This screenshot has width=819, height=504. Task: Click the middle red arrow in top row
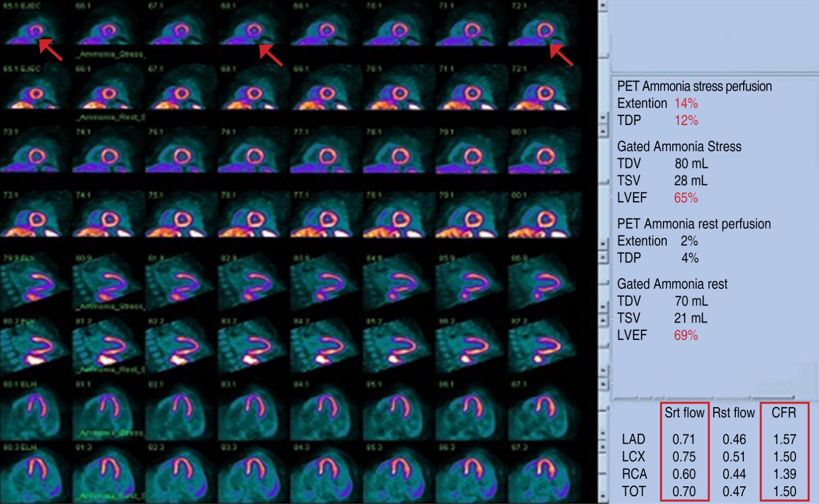(x=271, y=55)
